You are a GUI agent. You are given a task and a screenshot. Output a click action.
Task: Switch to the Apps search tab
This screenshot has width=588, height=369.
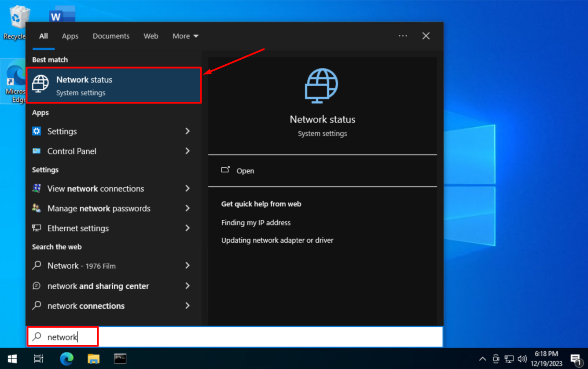tap(70, 36)
